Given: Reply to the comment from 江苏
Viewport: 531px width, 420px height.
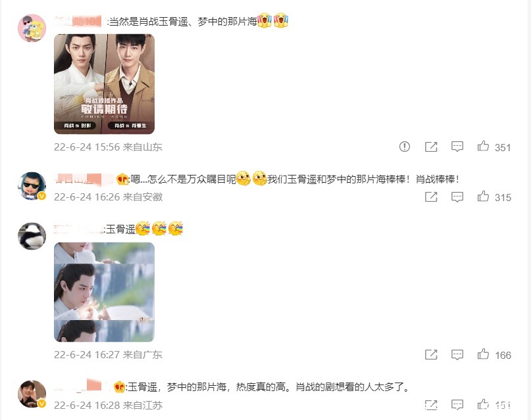Looking at the screenshot, I should (x=457, y=404).
